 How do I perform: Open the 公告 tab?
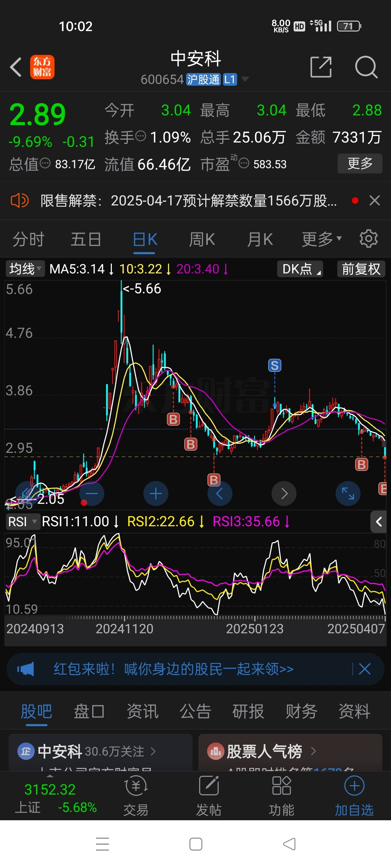(195, 711)
